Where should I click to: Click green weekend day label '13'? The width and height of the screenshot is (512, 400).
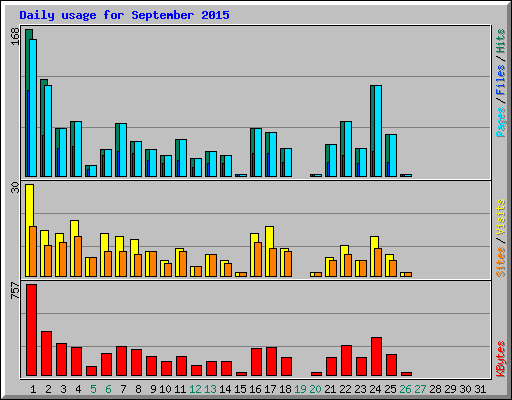[x=210, y=389]
